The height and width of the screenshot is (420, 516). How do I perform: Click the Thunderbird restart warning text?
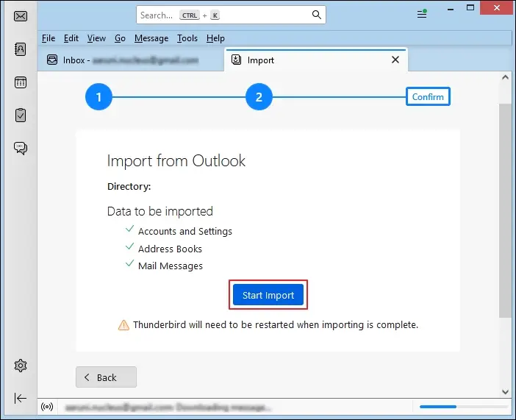pyautogui.click(x=276, y=325)
